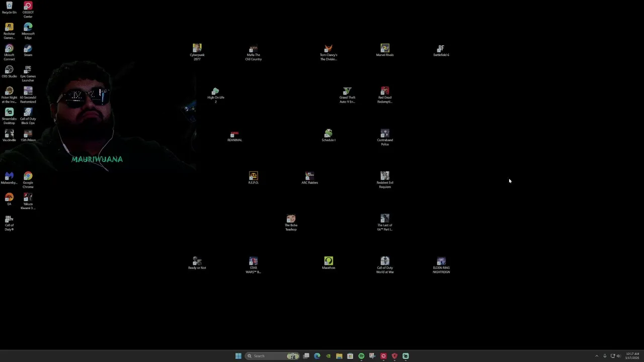Click the Contraband Police icon
644x362 pixels.
[x=385, y=137]
